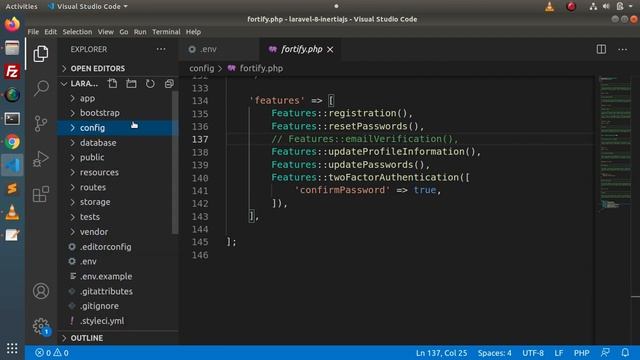Image resolution: width=640 pixels, height=360 pixels.
Task: Open the .gitignore file
Action: coord(118,306)
